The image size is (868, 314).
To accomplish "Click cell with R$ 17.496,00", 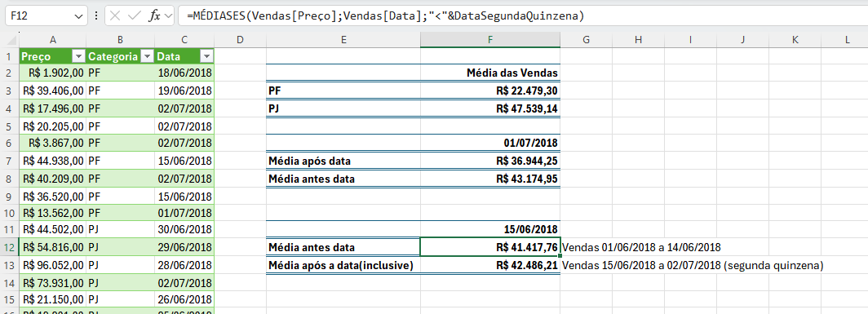I will pos(52,108).
